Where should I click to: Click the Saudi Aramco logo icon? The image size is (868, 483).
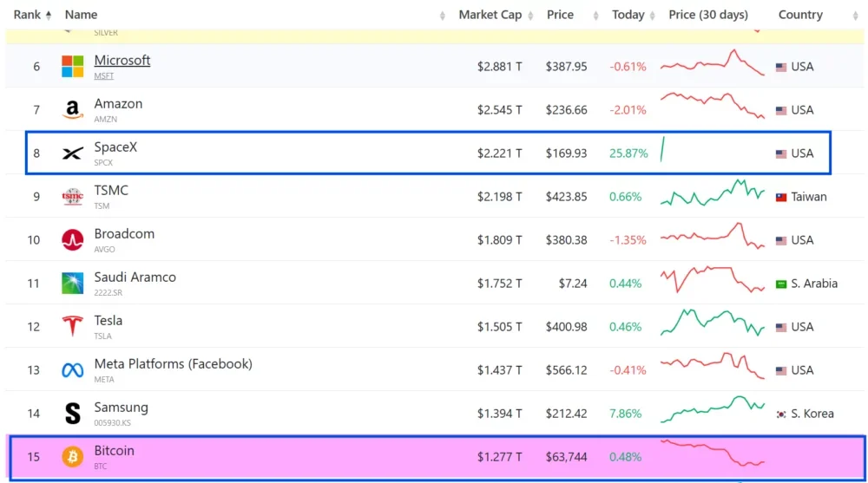[x=73, y=284]
